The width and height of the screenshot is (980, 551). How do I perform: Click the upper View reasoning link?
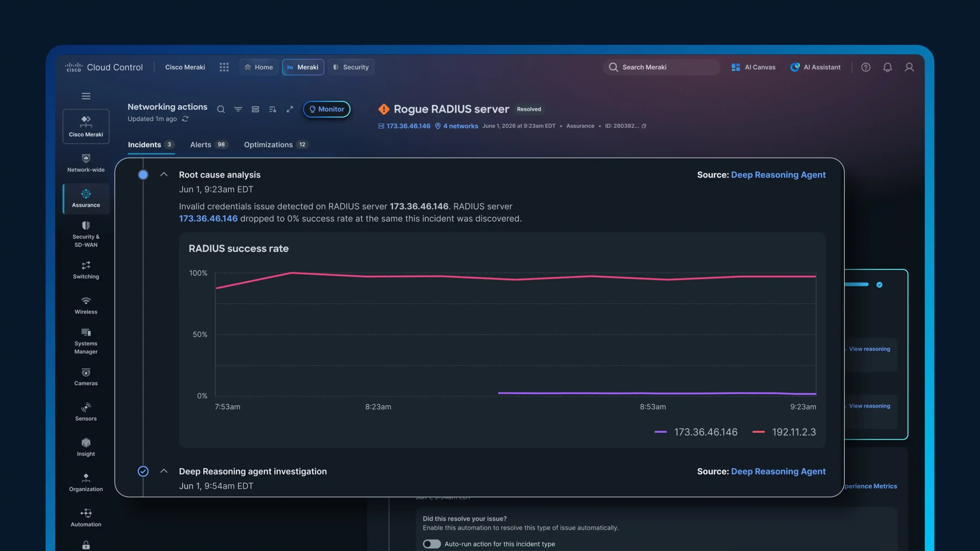pyautogui.click(x=869, y=349)
